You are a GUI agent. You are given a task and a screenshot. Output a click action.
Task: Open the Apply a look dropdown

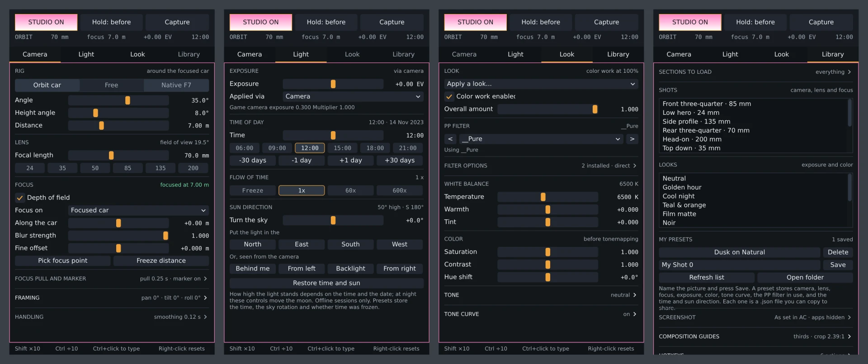[541, 84]
